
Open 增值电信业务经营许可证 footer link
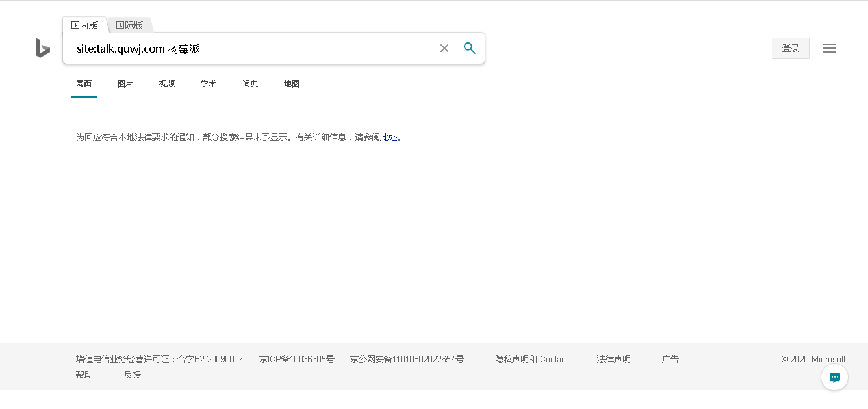click(159, 359)
